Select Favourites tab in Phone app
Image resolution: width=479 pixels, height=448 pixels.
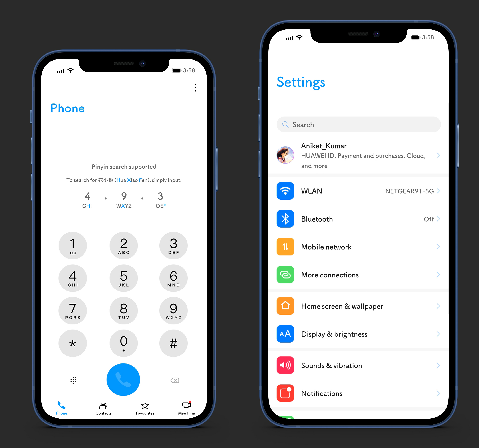(x=145, y=404)
